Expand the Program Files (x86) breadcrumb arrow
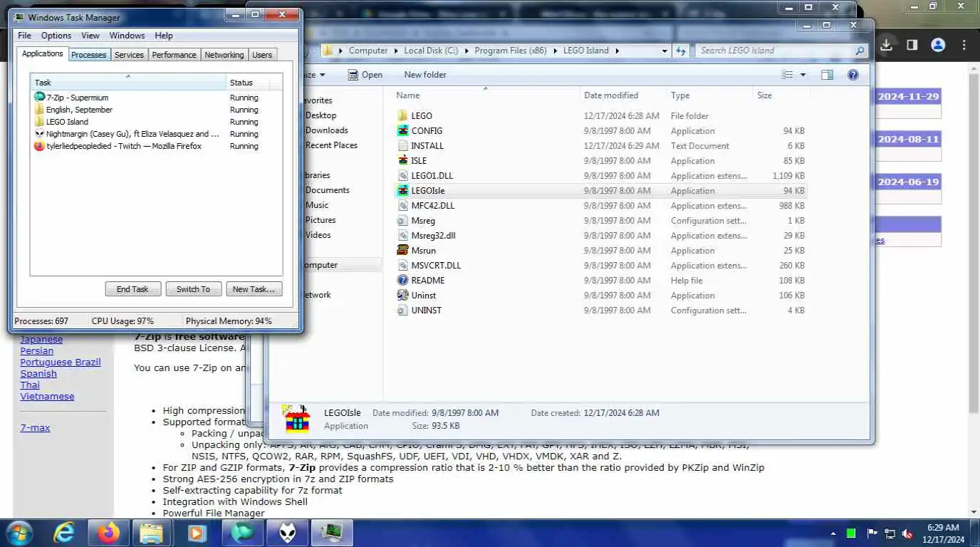This screenshot has height=547, width=980. (x=553, y=51)
